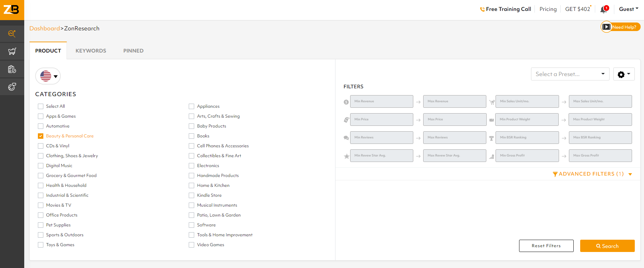Expand Advanced Filters (1) section
Screen dimensions: 644x268
[x=592, y=174]
